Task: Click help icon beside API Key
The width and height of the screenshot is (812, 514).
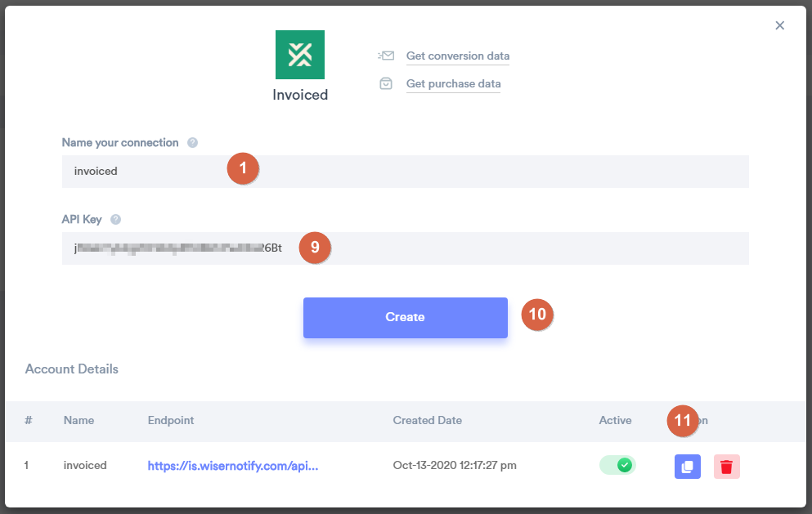Action: (115, 219)
